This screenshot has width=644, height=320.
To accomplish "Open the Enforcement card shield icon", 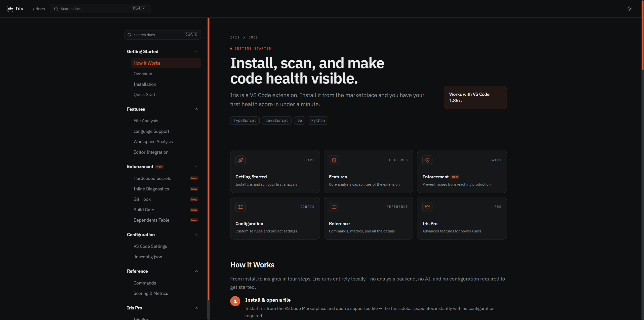I will 427,160.
